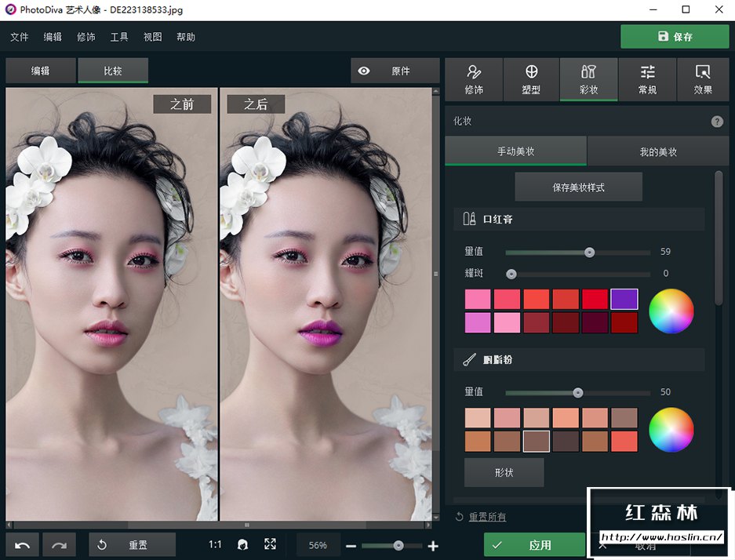Pick the selected brown blush swatch

coord(537,442)
